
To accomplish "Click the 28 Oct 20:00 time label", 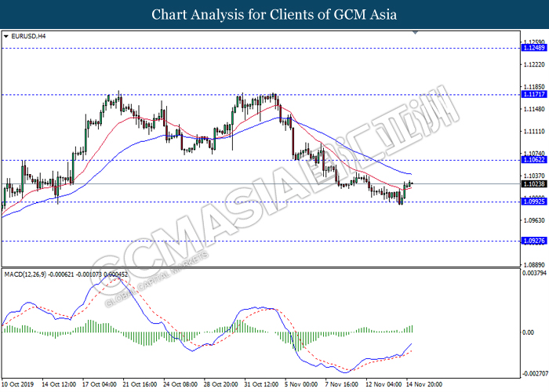I will click(220, 384).
